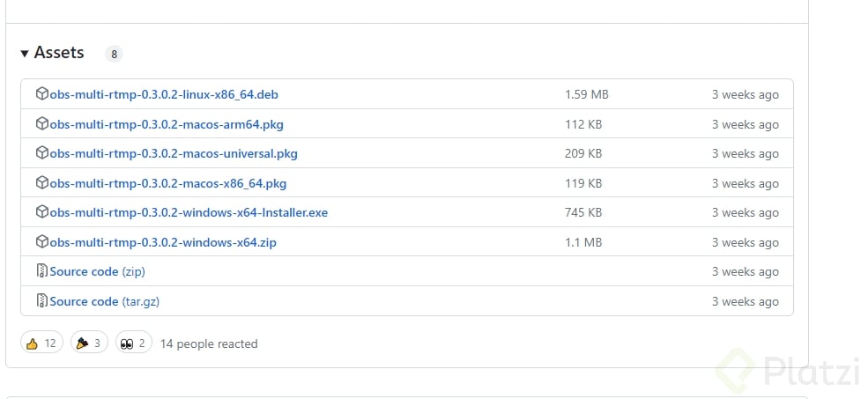This screenshot has width=868, height=399.
Task: Download obs-multi-rtmp macos-universal.pkg file
Action: pos(174,153)
